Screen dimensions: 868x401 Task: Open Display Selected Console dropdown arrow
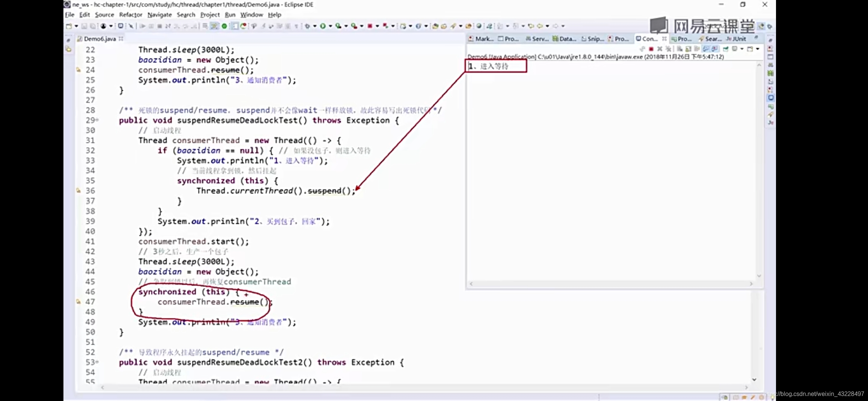[x=742, y=49]
